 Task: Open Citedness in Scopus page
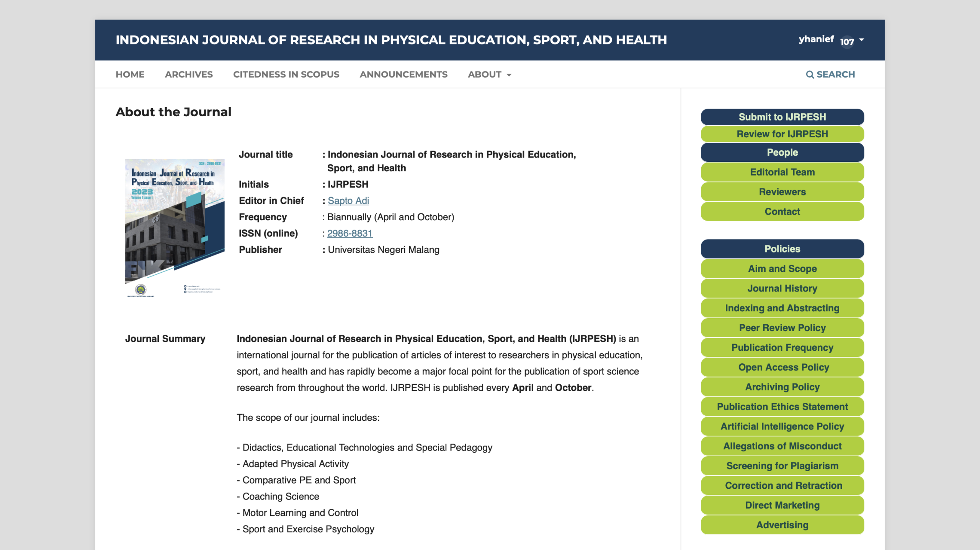pos(286,75)
